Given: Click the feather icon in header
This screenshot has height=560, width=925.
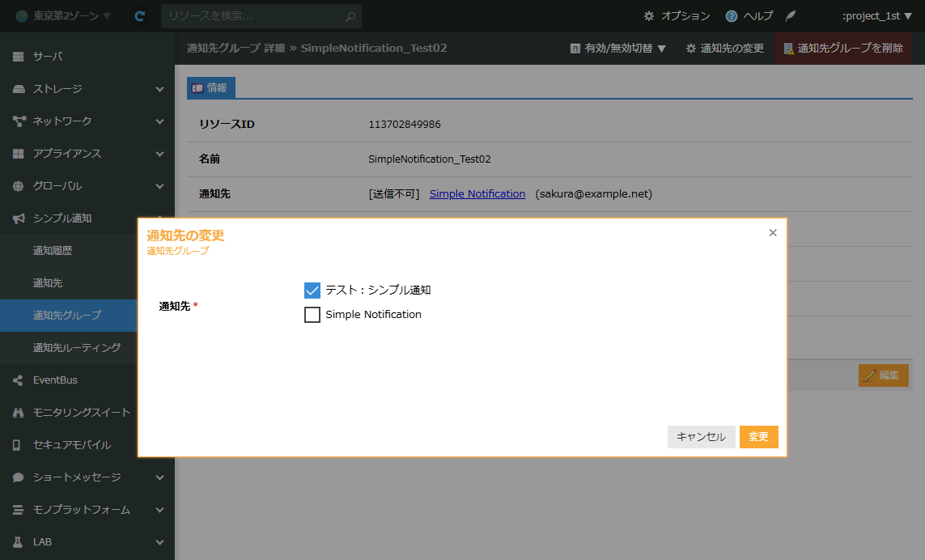Looking at the screenshot, I should (x=791, y=16).
